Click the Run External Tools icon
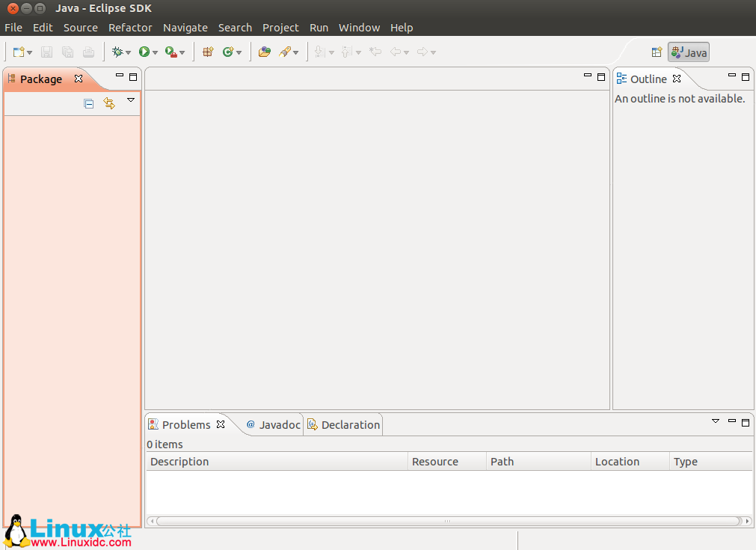Image resolution: width=756 pixels, height=550 pixels. [170, 52]
